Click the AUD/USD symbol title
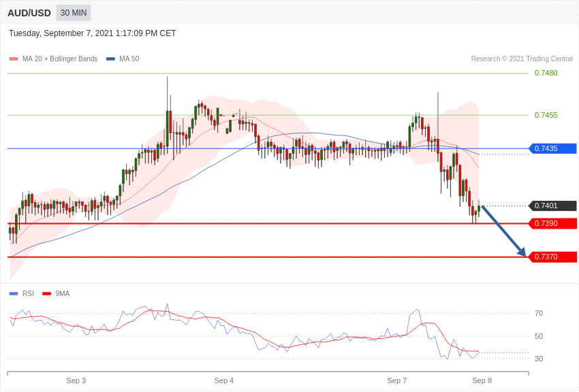 tap(29, 13)
